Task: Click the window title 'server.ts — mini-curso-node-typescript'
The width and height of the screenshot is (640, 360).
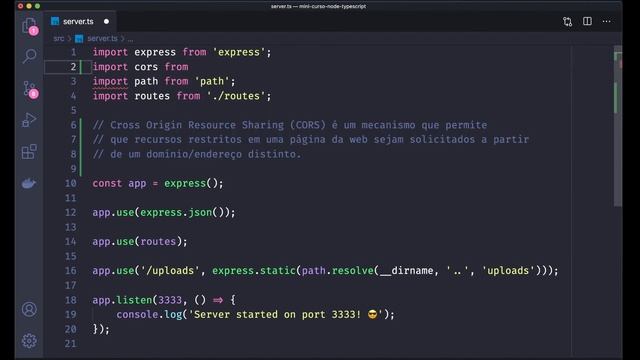Action: click(318, 6)
